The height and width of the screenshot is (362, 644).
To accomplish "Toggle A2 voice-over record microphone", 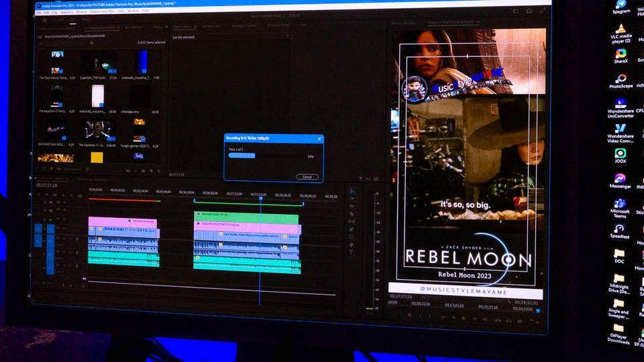I will 77,253.
